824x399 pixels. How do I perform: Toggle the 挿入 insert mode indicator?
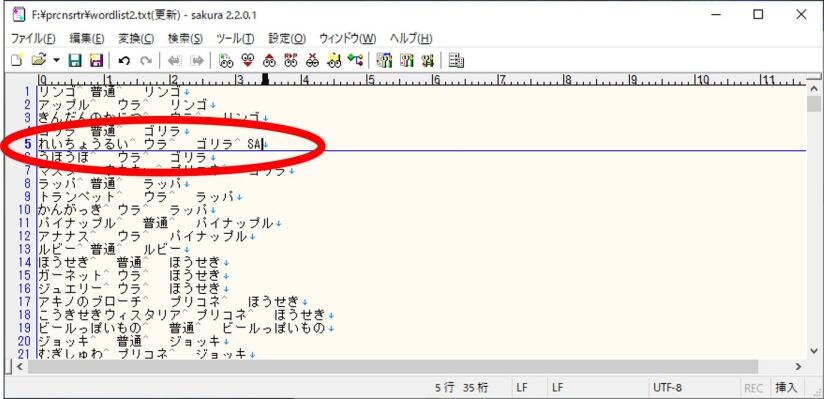coord(786,388)
